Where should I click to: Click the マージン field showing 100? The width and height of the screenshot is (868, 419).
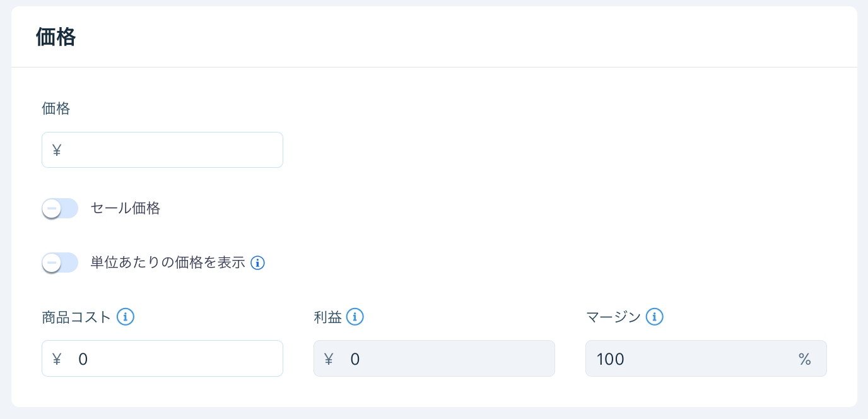[x=706, y=358]
